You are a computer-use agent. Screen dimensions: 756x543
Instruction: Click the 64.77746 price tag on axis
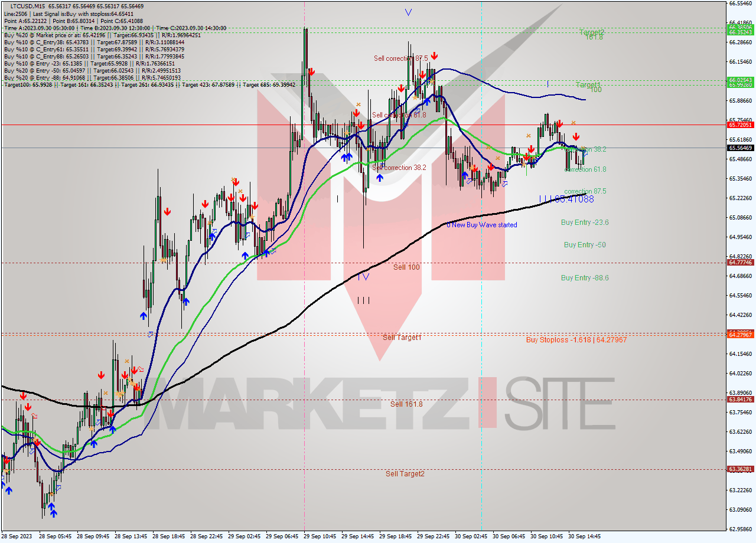pos(741,263)
